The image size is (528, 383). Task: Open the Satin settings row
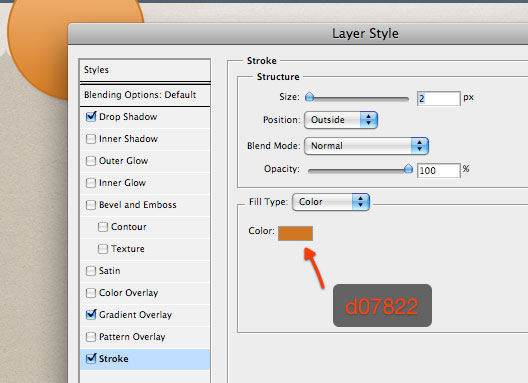tap(145, 271)
